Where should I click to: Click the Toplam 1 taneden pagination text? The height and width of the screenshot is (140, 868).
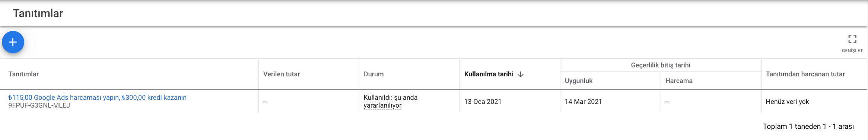[x=808, y=127]
